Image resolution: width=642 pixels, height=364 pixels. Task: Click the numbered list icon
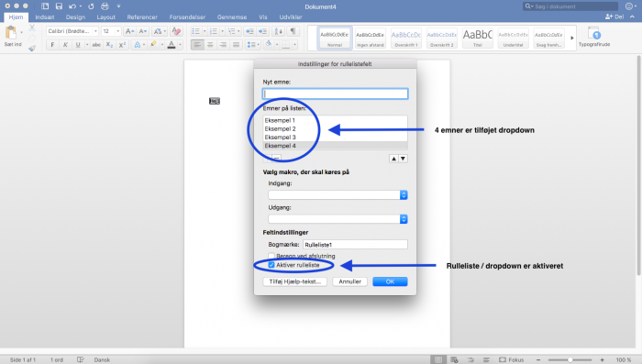[214, 31]
